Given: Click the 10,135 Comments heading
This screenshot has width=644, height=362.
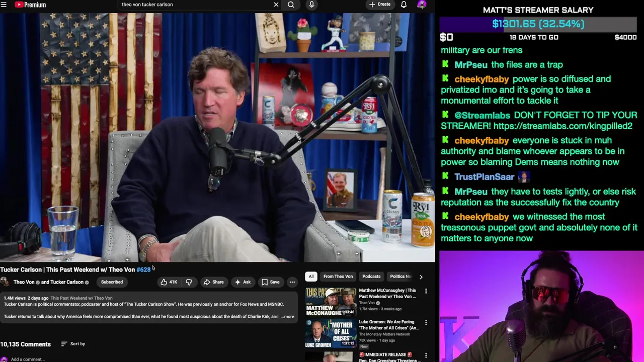Looking at the screenshot, I should (x=25, y=344).
